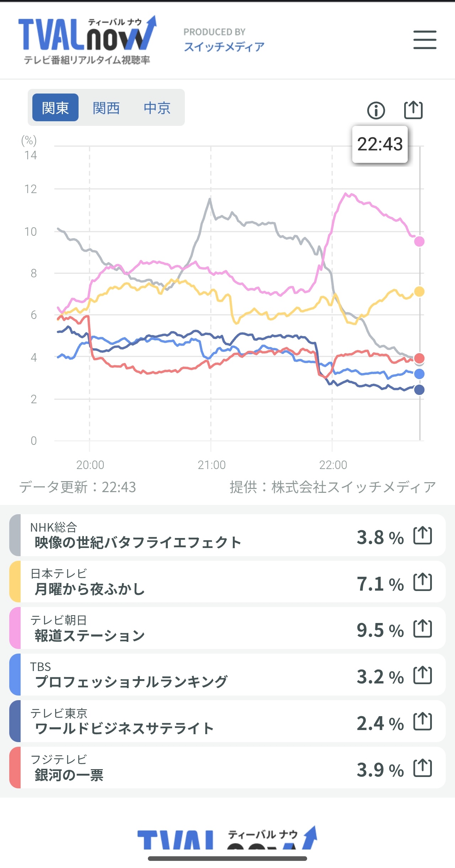455x868 pixels.
Task: Share テレビ東京 ワールドビジネスサテライト rating
Action: [423, 722]
